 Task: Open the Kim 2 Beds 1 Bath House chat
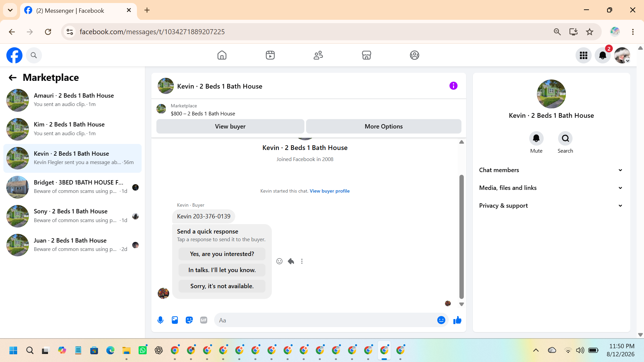coord(72,129)
